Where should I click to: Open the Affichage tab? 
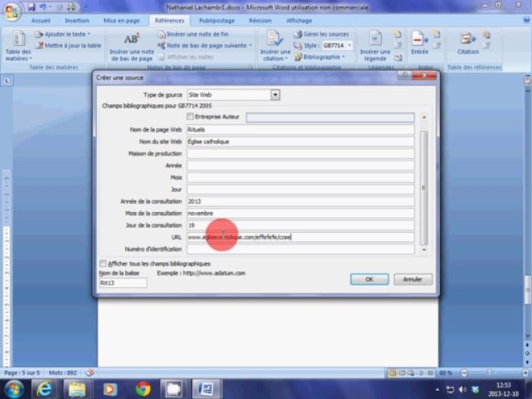pos(299,21)
